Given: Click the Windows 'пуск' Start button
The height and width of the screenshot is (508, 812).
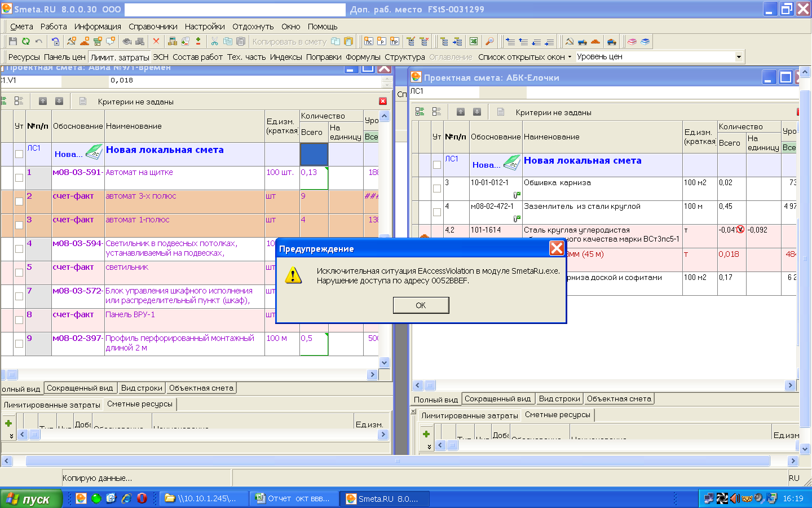Looking at the screenshot, I should 30,499.
